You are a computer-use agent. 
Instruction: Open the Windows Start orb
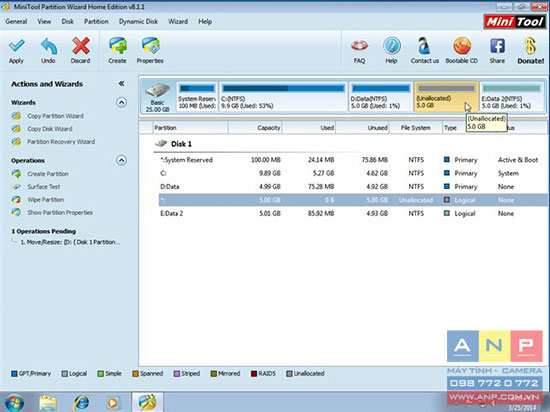click(14, 403)
